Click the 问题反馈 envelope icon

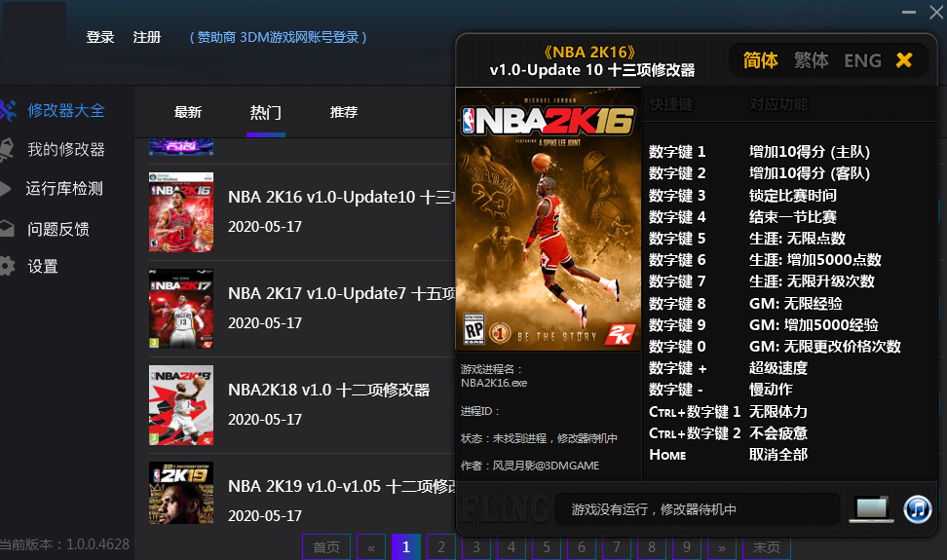(7, 229)
